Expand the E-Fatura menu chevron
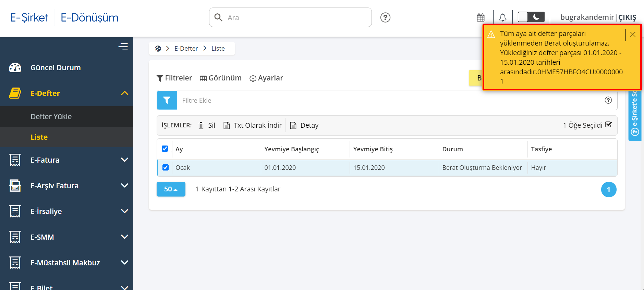 tap(125, 160)
